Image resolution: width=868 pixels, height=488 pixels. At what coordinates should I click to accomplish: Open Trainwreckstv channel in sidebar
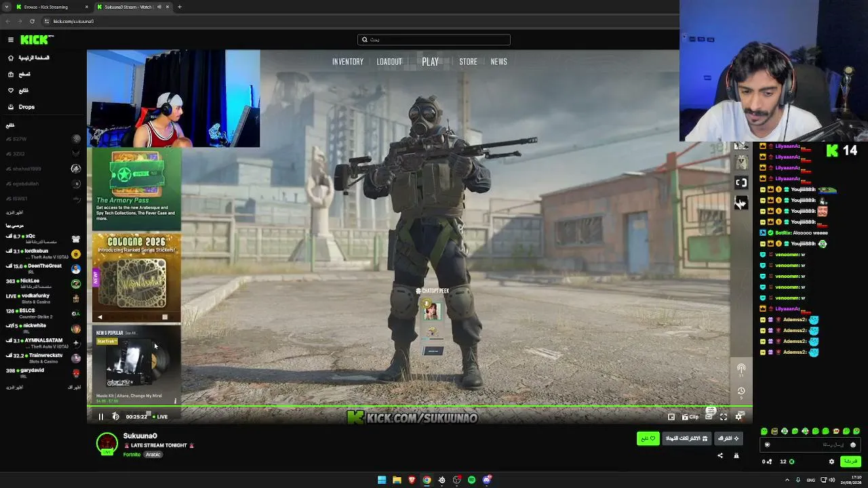point(42,358)
